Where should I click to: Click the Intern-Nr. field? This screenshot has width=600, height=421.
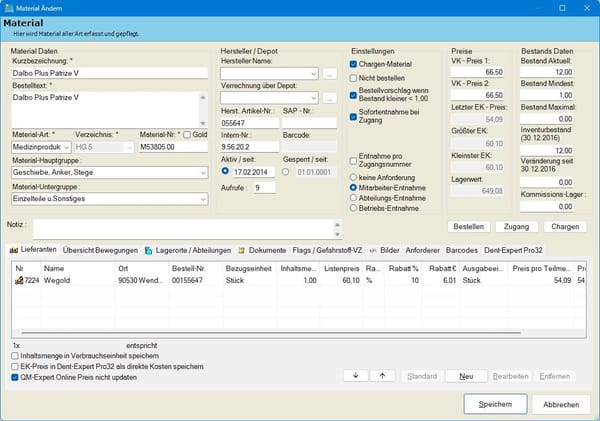pos(250,147)
